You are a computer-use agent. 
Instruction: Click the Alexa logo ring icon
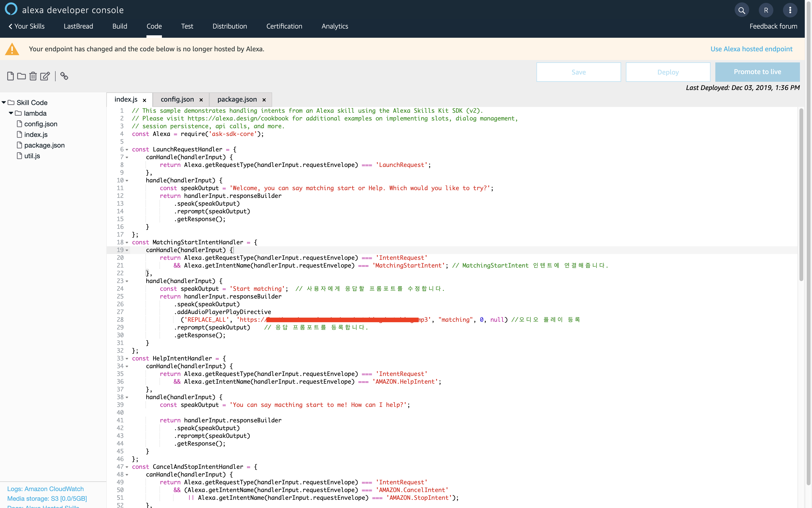(11, 9)
